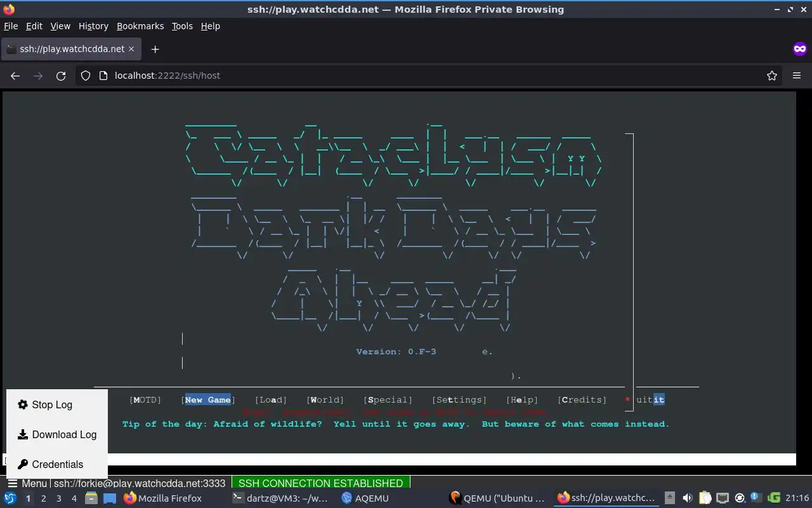Viewport: 812px width, 508px height.
Task: Switch to the dartz@VM3 terminal taskbar window
Action: (281, 498)
